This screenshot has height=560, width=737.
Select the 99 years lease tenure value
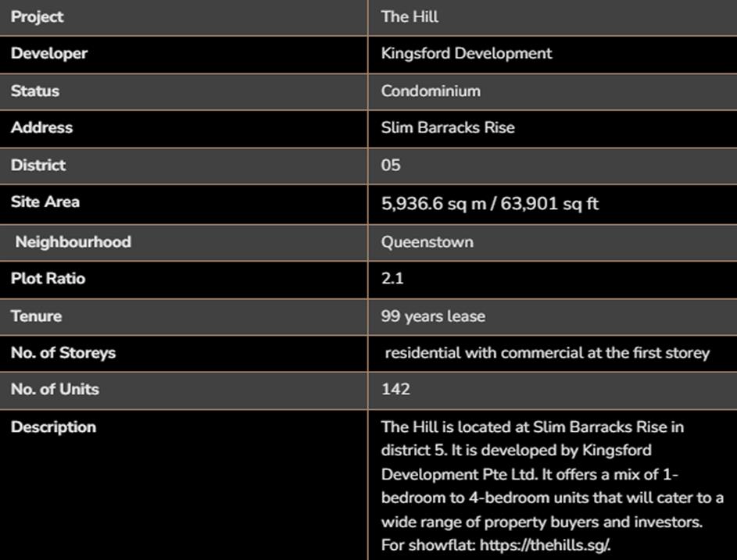(x=433, y=316)
